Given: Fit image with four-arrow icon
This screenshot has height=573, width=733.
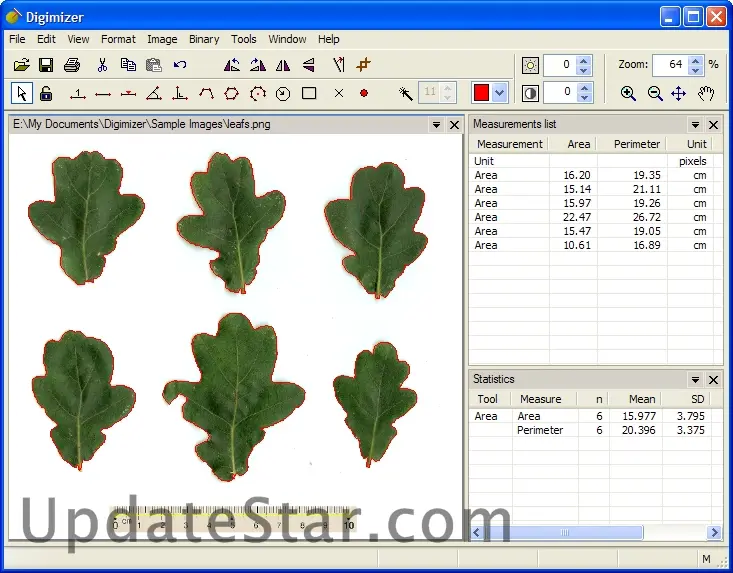Looking at the screenshot, I should point(678,93).
